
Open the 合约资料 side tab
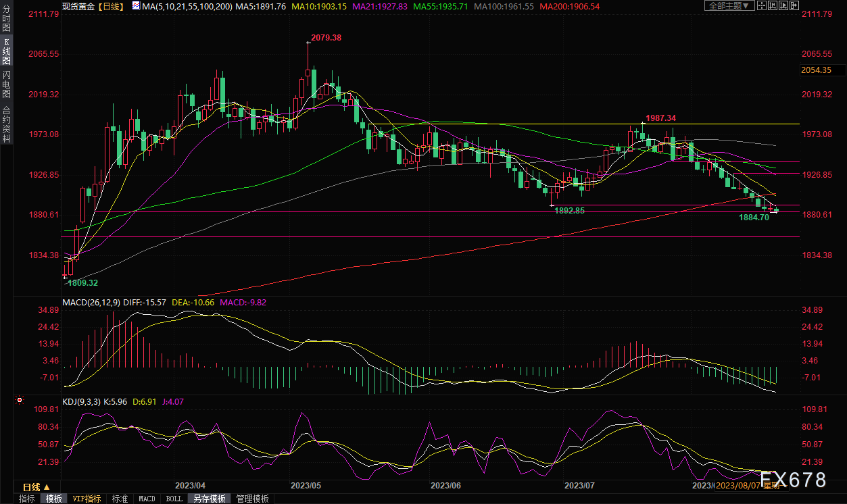[x=6, y=124]
